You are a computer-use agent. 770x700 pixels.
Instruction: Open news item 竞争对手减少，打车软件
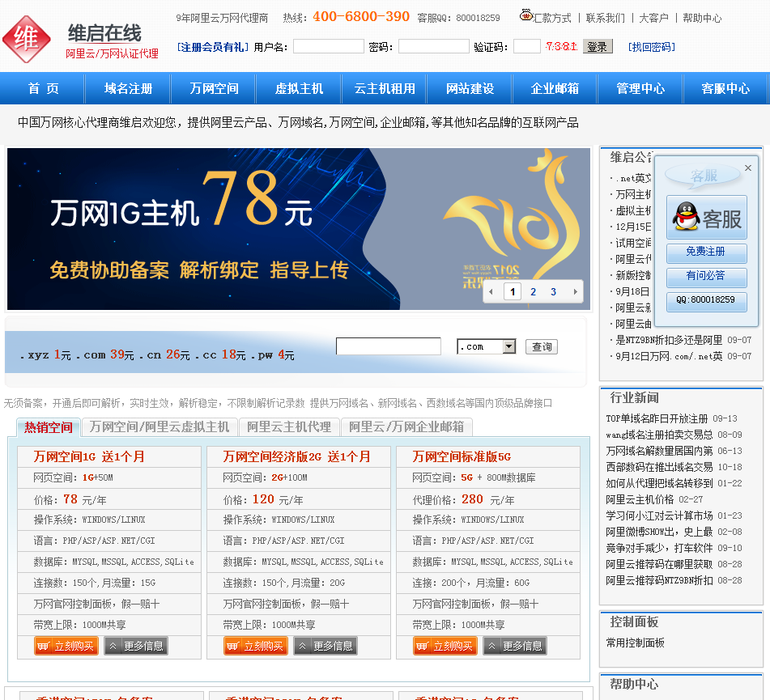pos(659,549)
